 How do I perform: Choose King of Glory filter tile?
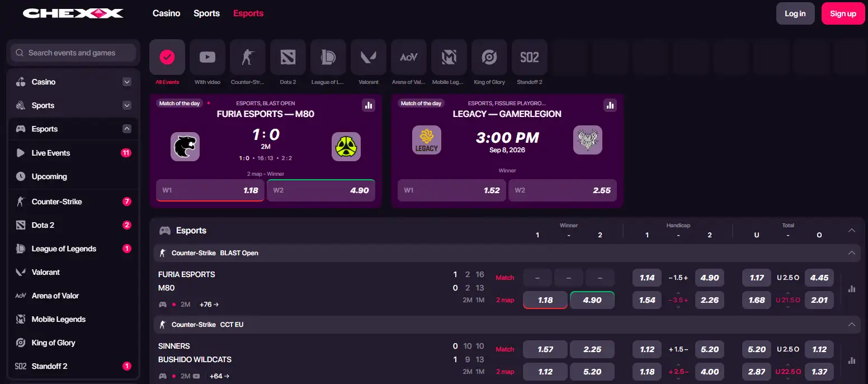tap(489, 57)
